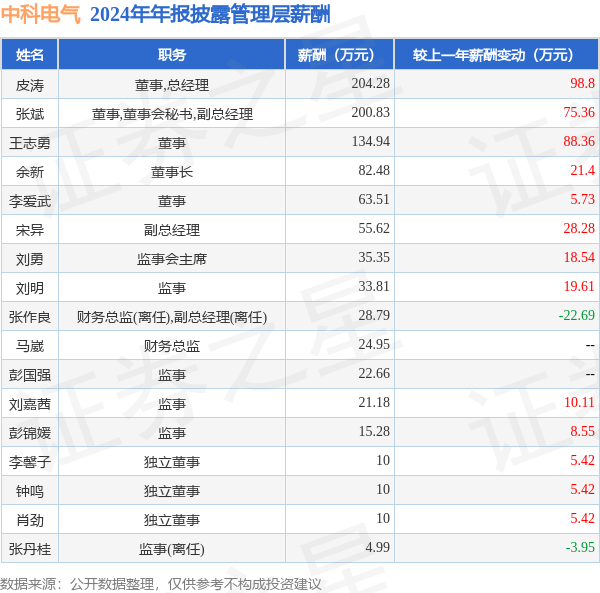Click the change value 8.55
The height and width of the screenshot is (593, 600).
(582, 431)
